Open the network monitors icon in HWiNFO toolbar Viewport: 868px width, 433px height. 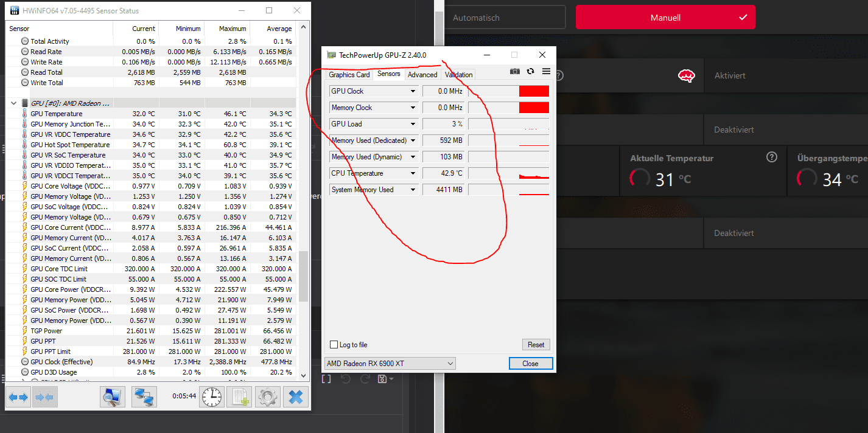144,397
